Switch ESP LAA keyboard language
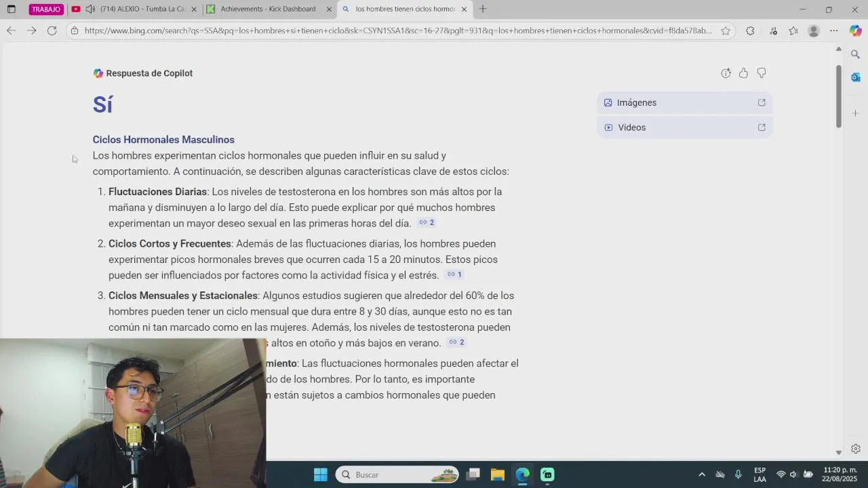The width and height of the screenshot is (868, 488). pyautogui.click(x=760, y=474)
